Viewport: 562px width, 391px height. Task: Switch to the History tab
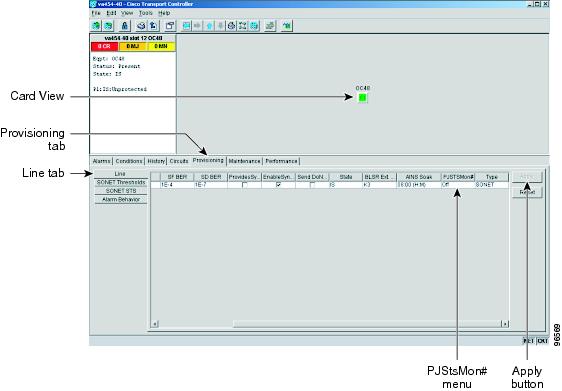tap(156, 161)
